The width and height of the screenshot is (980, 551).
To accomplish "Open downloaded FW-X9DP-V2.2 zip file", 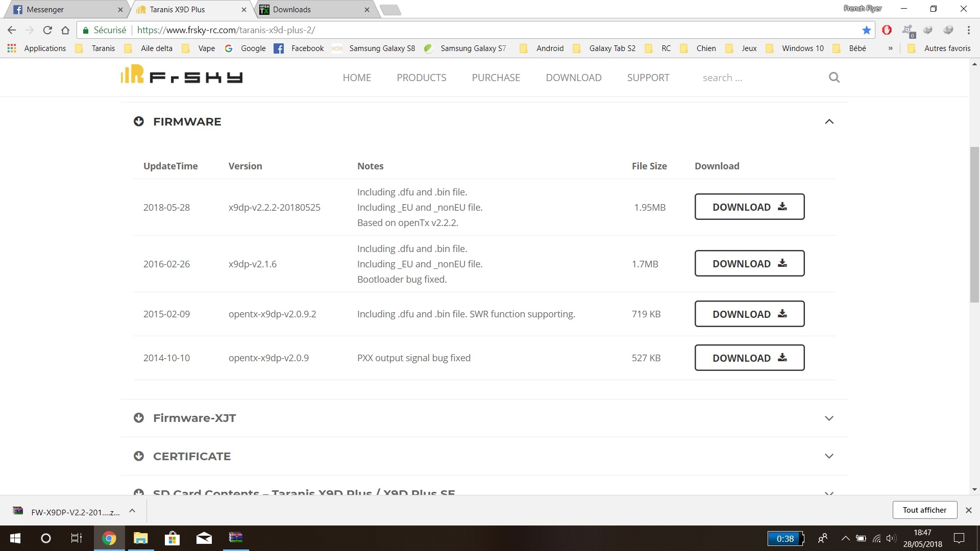I will coord(66,512).
